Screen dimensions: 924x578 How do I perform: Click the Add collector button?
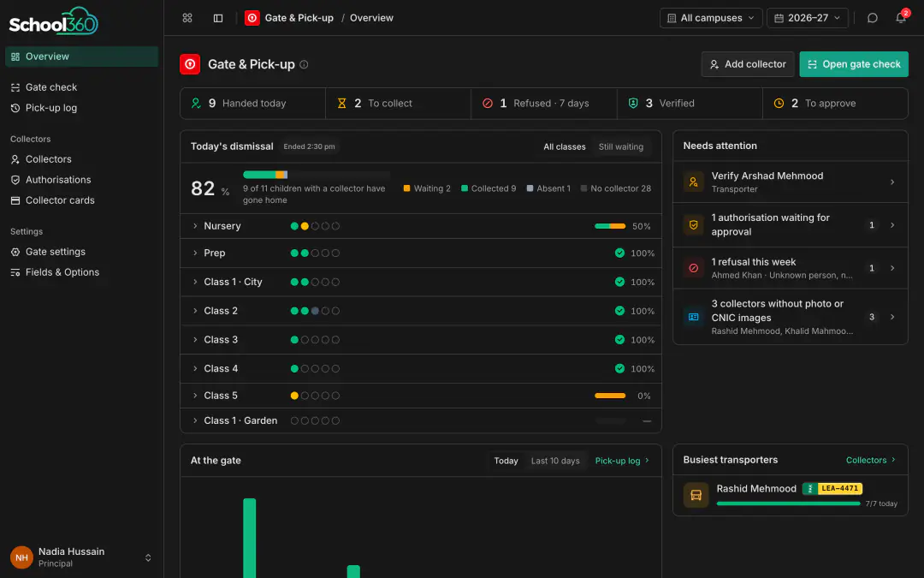coord(748,64)
